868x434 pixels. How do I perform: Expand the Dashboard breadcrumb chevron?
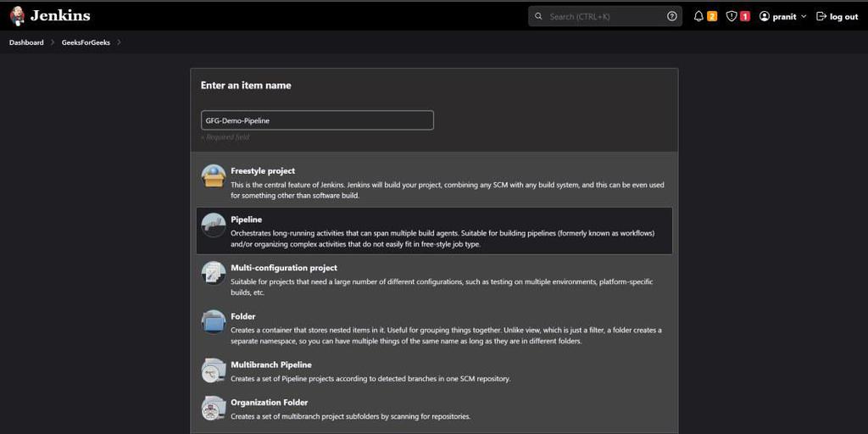(x=53, y=42)
